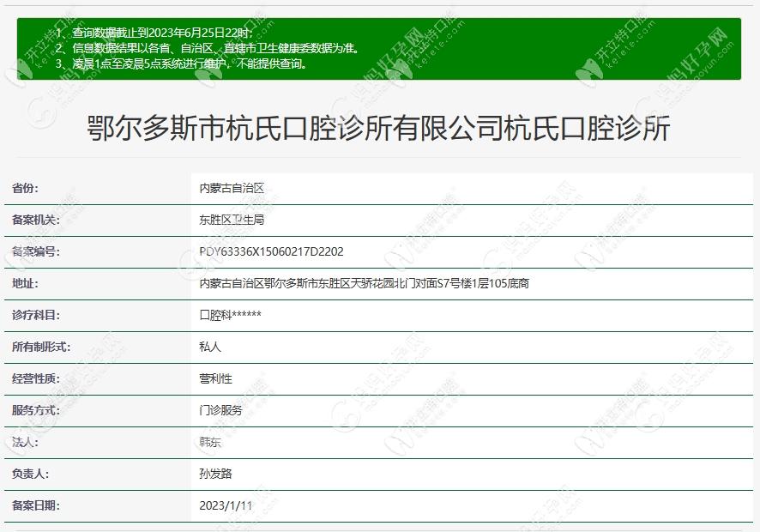This screenshot has height=532, width=760.
Task: Click the 备案日期 label
Action: 36,505
